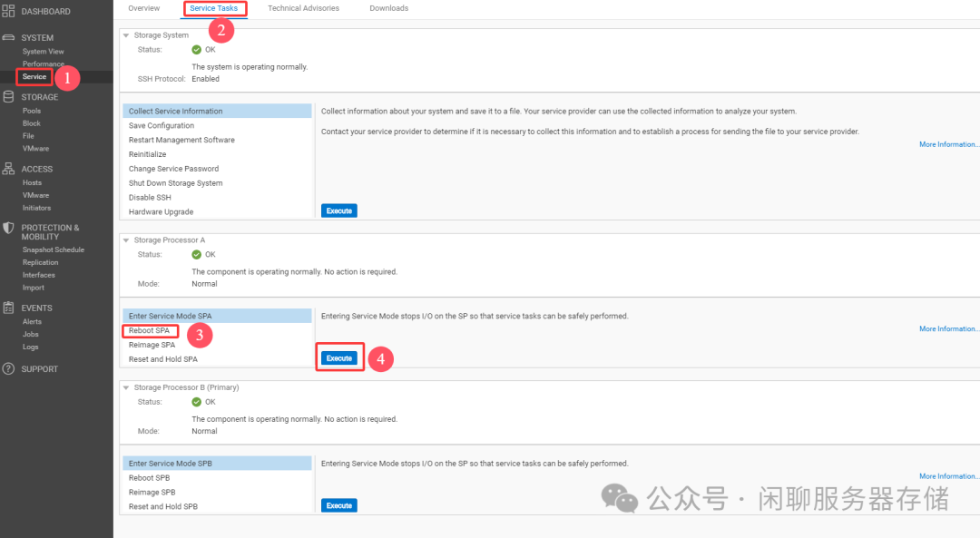Click the Protection & Mobility shield icon

pyautogui.click(x=8, y=228)
